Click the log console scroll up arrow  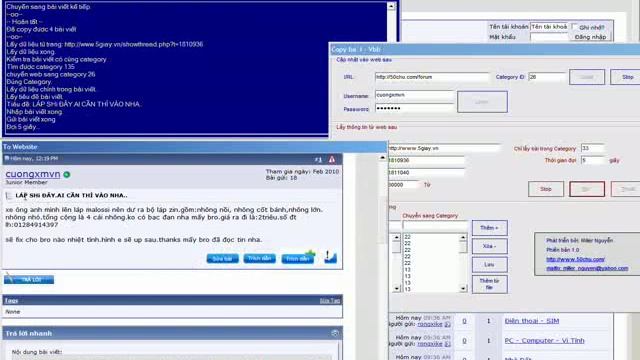pos(391,6)
